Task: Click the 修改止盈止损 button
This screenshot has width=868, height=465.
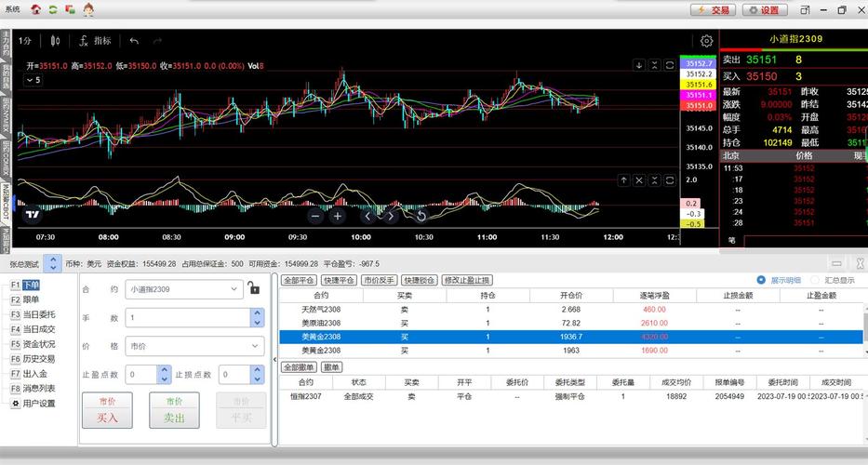Action: 467,280
